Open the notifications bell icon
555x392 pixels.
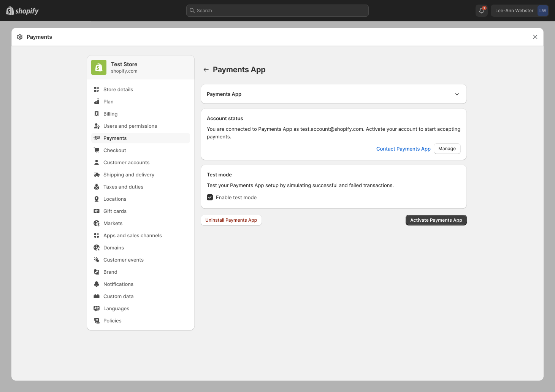coord(482,11)
